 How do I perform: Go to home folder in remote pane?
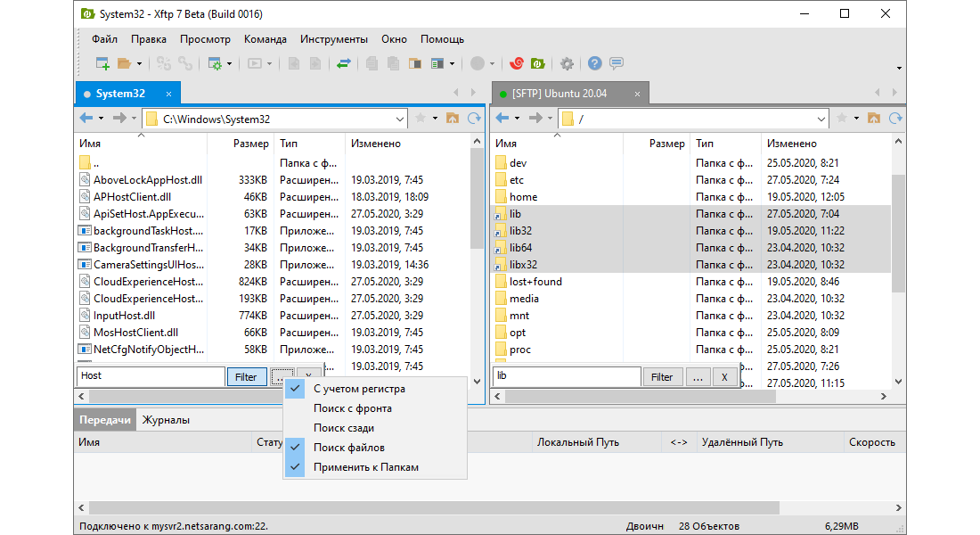(874, 119)
